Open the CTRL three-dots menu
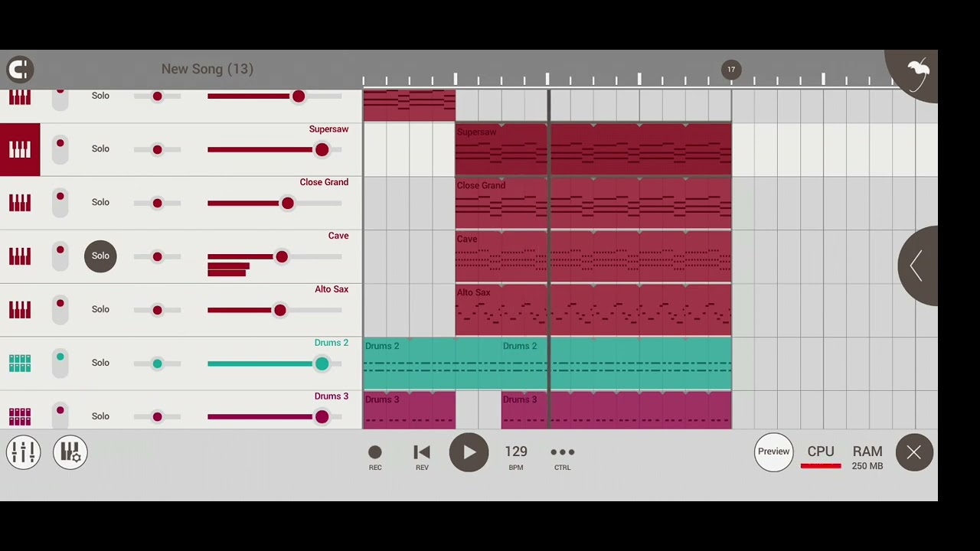Image resolution: width=980 pixels, height=551 pixels. (563, 457)
